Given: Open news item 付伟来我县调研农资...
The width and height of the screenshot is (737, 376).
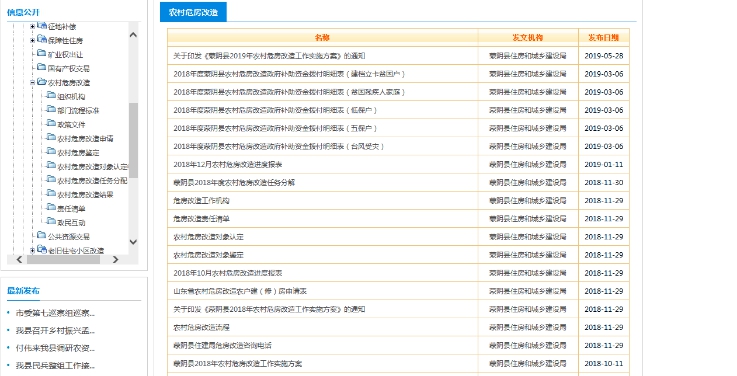Looking at the screenshot, I should (x=55, y=348).
